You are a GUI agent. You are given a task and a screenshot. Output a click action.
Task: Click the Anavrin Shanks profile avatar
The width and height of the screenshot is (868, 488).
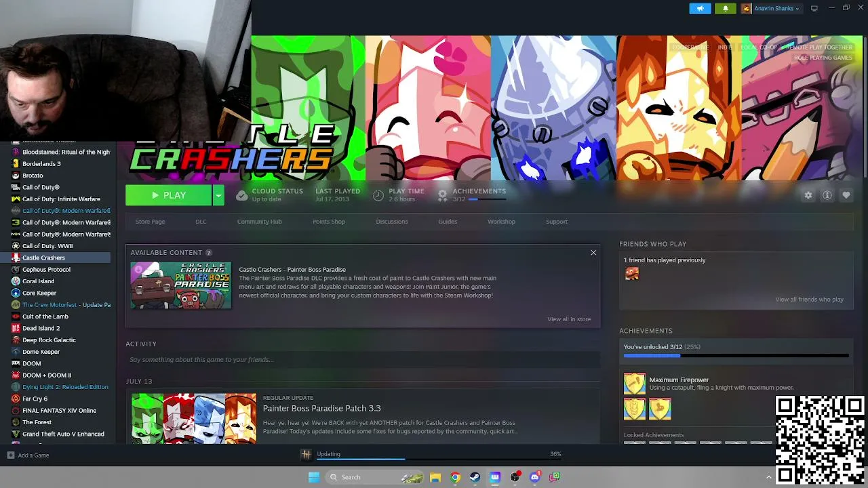tap(747, 8)
